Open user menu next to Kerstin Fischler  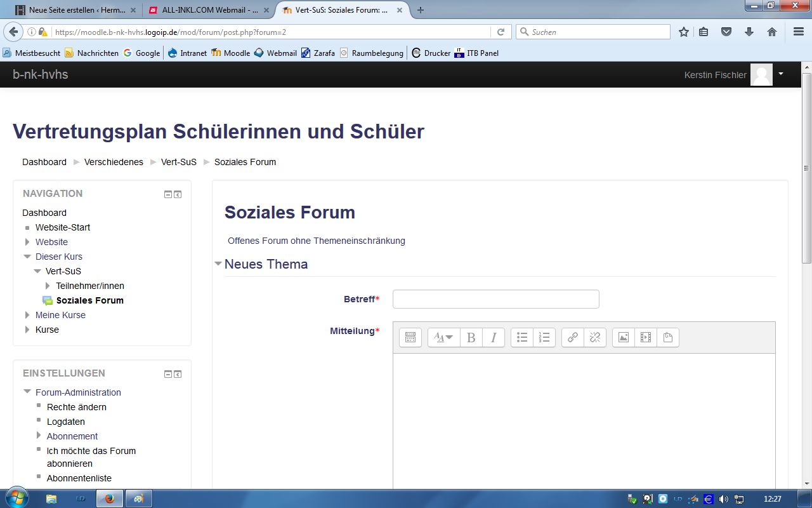pos(781,74)
